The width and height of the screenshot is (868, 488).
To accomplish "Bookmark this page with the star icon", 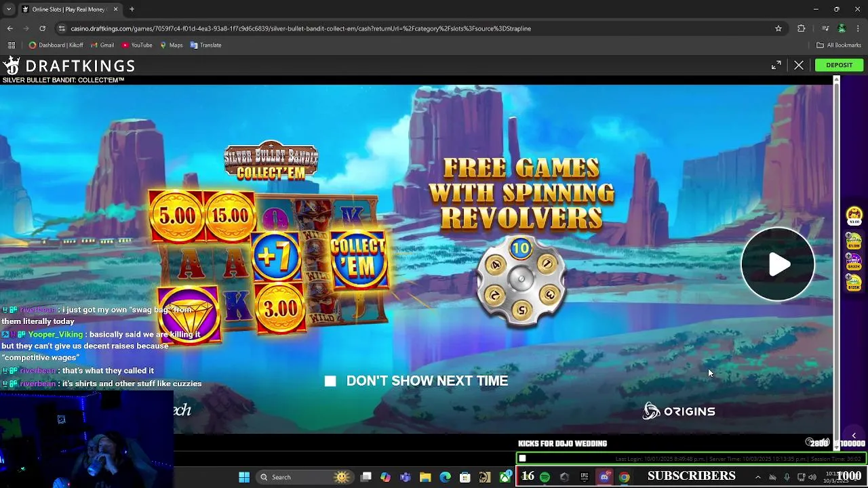I will (778, 28).
